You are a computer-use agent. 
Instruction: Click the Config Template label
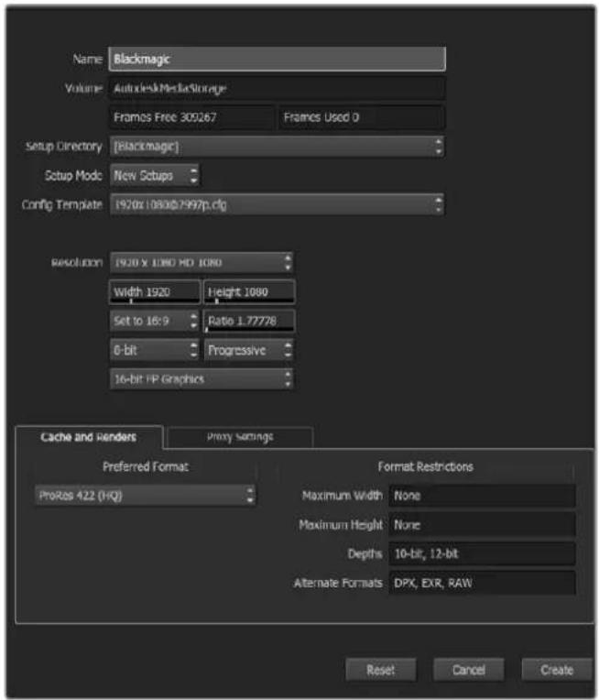click(62, 204)
